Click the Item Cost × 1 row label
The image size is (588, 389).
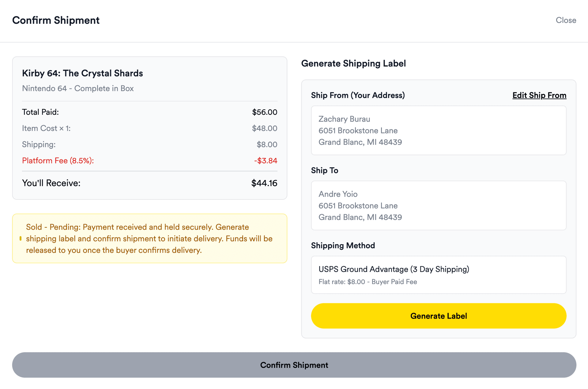click(46, 128)
